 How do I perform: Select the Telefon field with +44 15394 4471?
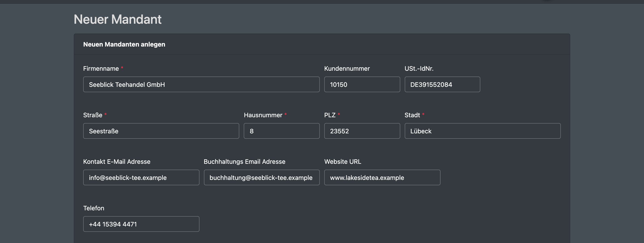[141, 224]
